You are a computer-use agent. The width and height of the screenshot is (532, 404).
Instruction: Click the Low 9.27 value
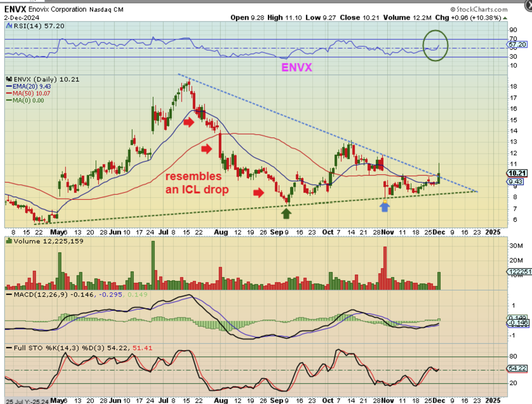coord(321,18)
